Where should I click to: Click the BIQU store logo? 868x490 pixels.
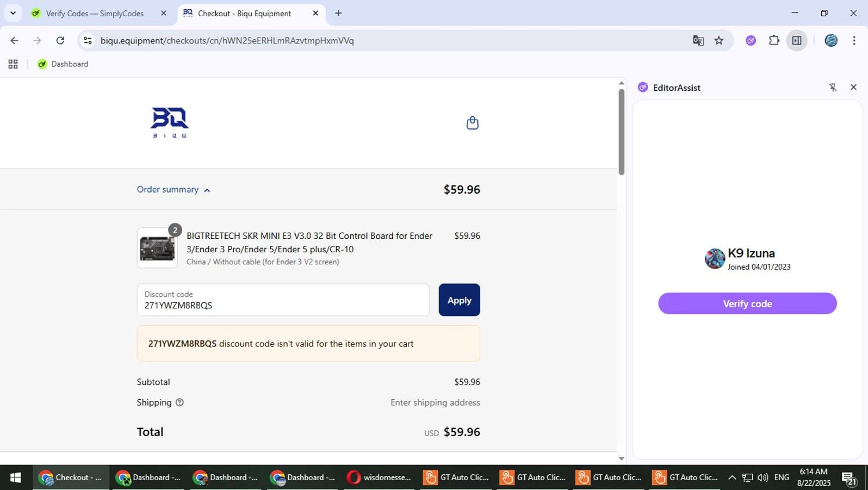tap(170, 123)
